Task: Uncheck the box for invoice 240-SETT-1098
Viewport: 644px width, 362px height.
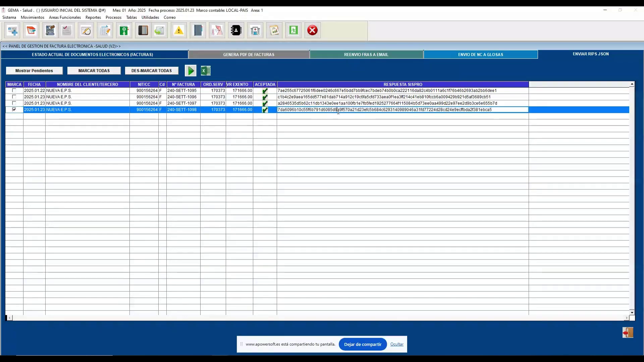Action: click(14, 110)
